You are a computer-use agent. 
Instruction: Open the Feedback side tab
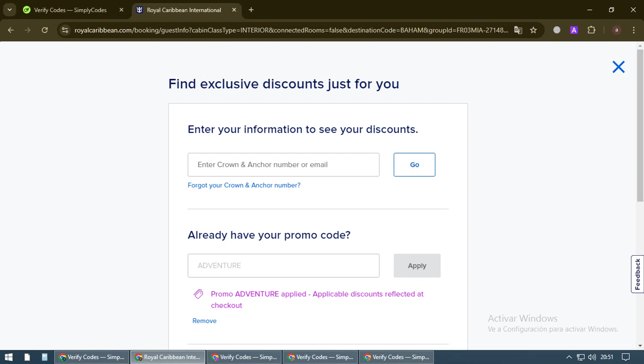tap(638, 274)
